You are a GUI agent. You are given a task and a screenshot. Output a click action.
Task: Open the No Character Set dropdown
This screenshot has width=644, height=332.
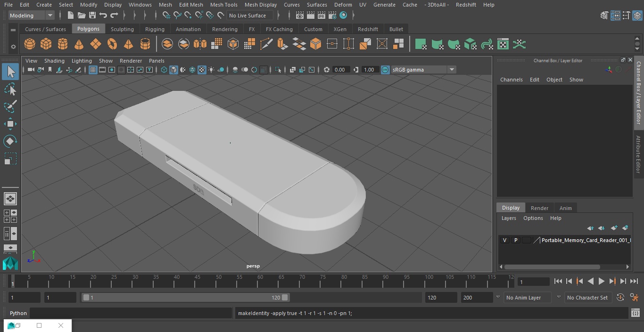[587, 298]
